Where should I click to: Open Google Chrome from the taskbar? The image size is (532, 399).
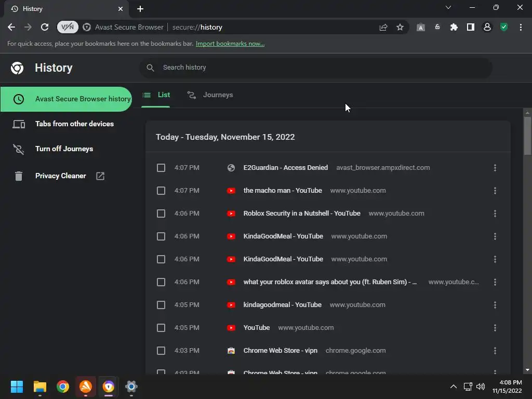coord(63,387)
